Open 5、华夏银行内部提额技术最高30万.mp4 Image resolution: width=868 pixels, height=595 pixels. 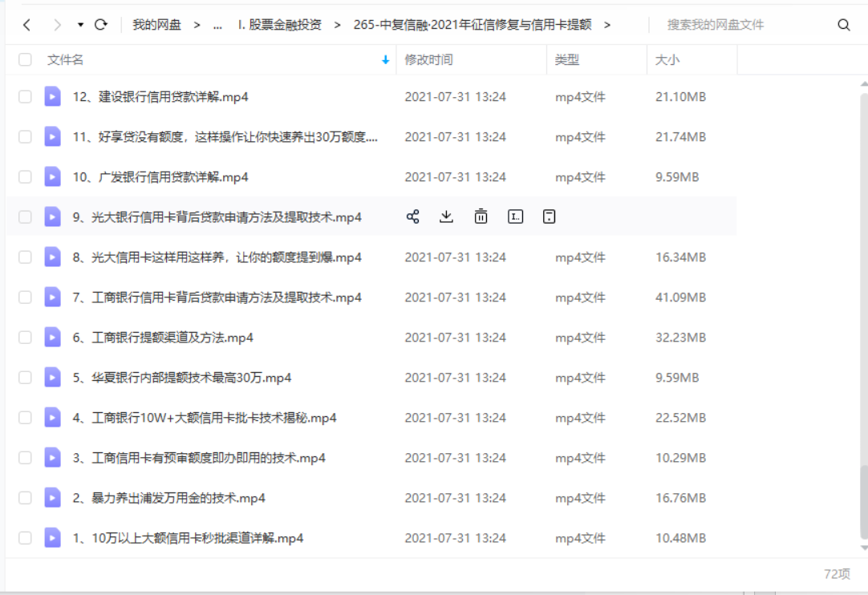(182, 378)
